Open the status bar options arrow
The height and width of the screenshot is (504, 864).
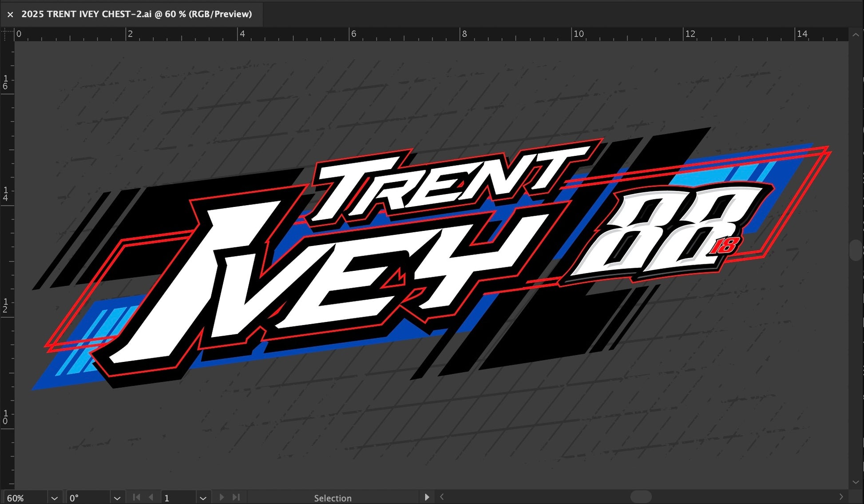tap(427, 497)
